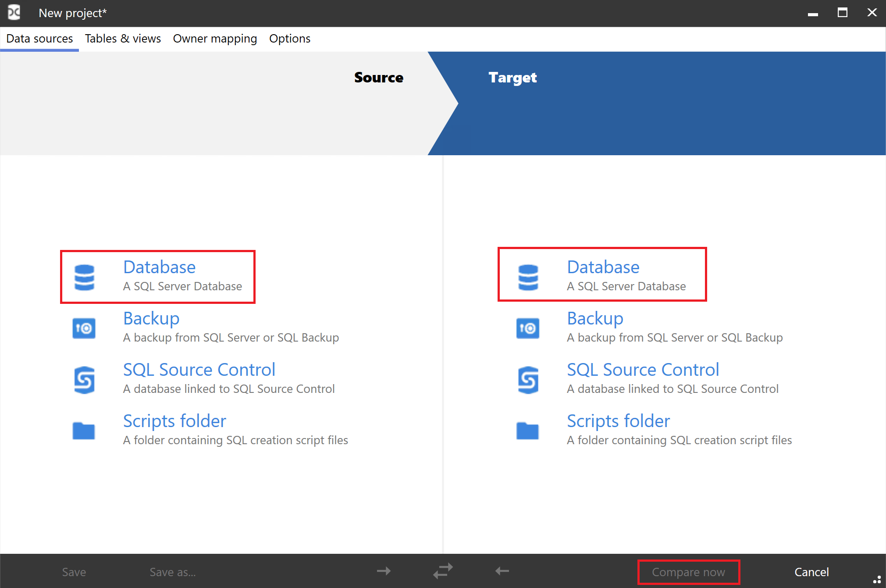The height and width of the screenshot is (588, 886).
Task: Click the Save button
Action: pos(74,572)
